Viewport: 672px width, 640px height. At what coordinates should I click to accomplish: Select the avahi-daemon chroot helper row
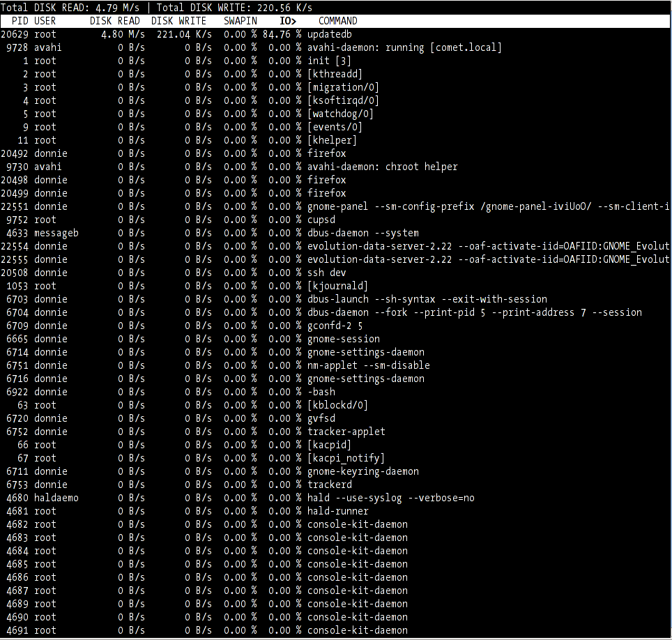tap(382, 167)
